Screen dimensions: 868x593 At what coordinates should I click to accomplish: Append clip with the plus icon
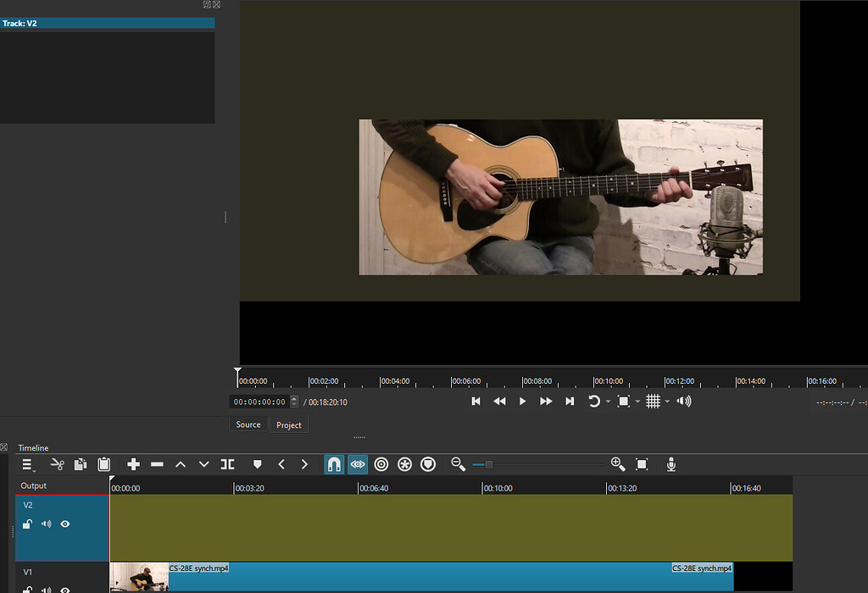click(133, 464)
